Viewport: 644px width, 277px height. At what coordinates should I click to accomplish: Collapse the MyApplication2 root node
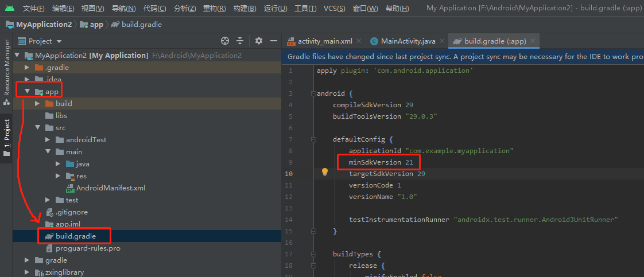point(17,56)
